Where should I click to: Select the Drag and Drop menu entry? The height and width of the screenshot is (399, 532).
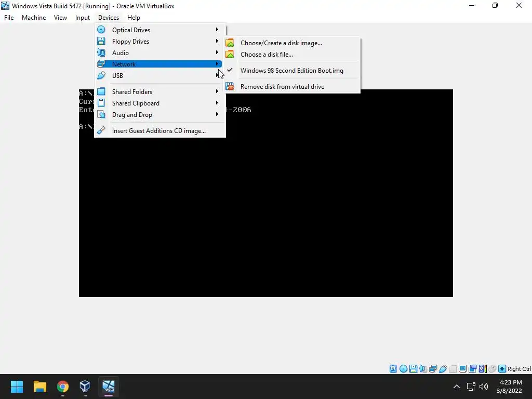point(160,115)
